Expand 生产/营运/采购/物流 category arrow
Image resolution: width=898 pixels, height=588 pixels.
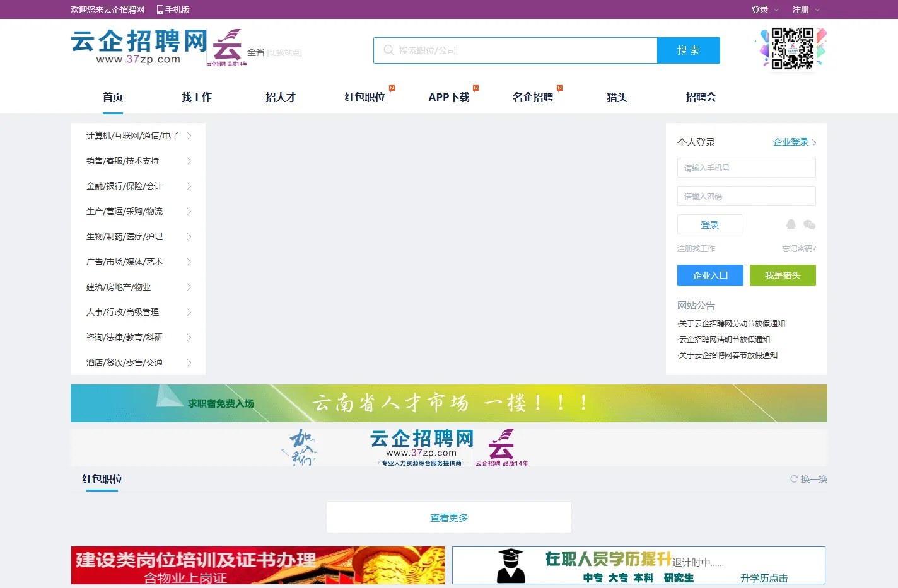(189, 211)
